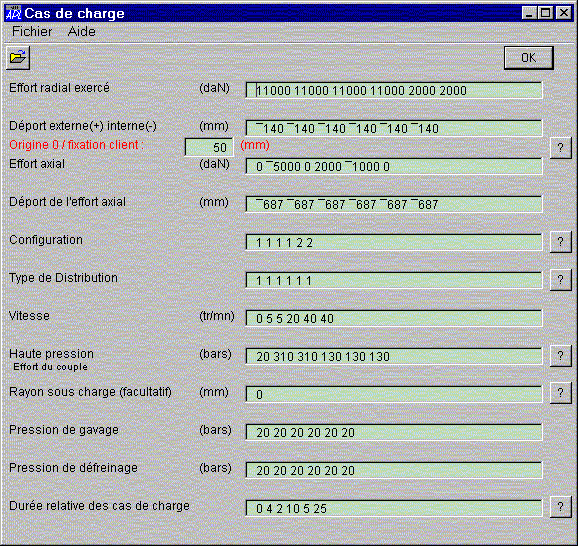
Task: Select the Effort axial values field
Action: click(394, 166)
